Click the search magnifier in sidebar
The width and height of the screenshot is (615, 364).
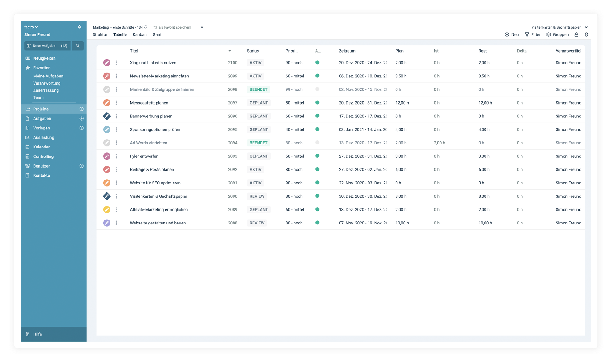point(78,46)
